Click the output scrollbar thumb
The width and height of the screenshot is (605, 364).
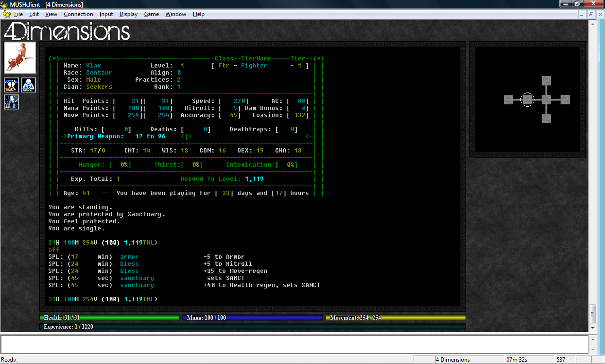click(x=593, y=313)
